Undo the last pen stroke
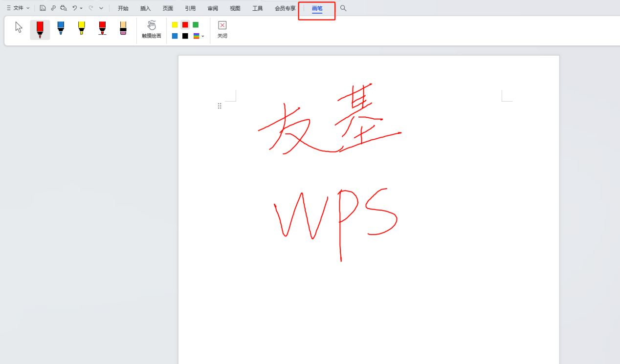 point(75,8)
